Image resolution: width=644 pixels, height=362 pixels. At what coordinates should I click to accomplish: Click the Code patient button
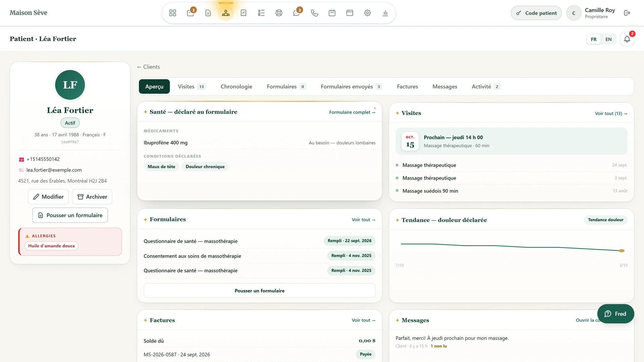coord(536,13)
